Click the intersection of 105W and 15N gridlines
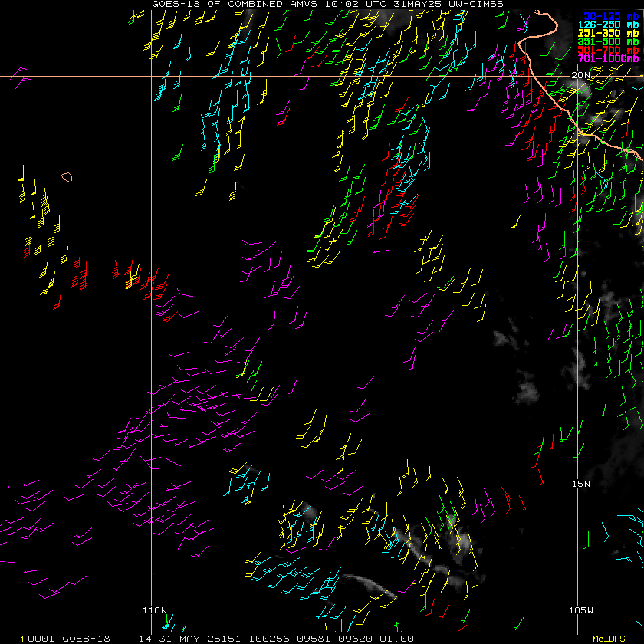Screen dimensions: 644x644 click(x=577, y=485)
